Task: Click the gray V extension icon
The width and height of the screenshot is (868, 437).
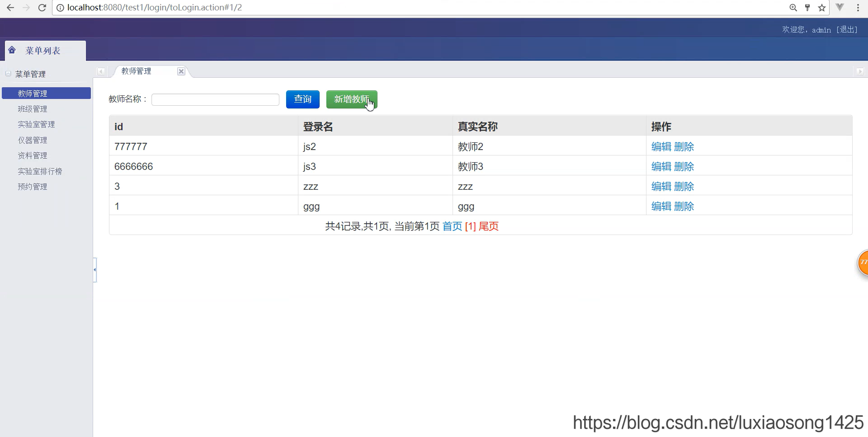Action: point(840,7)
